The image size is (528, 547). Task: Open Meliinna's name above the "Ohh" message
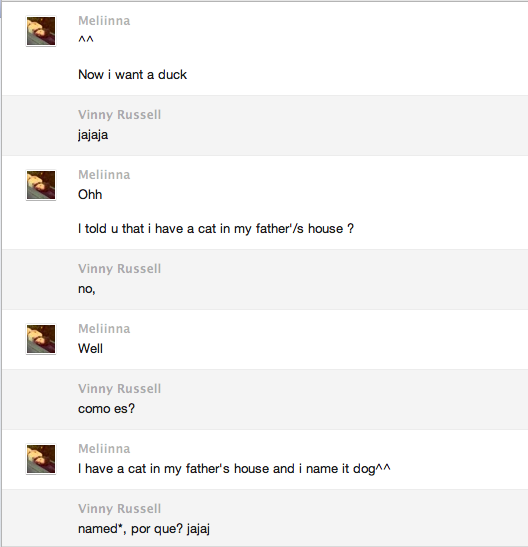pos(104,175)
